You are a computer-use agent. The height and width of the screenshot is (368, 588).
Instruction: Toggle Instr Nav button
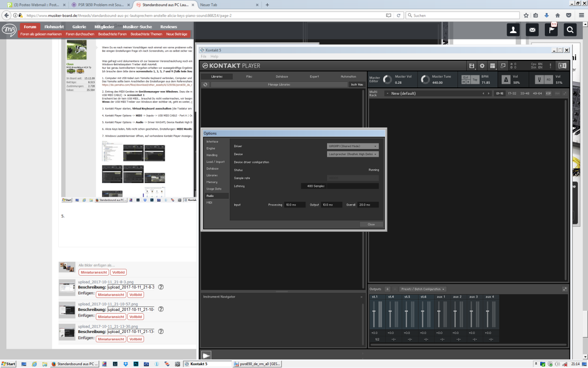click(x=357, y=84)
